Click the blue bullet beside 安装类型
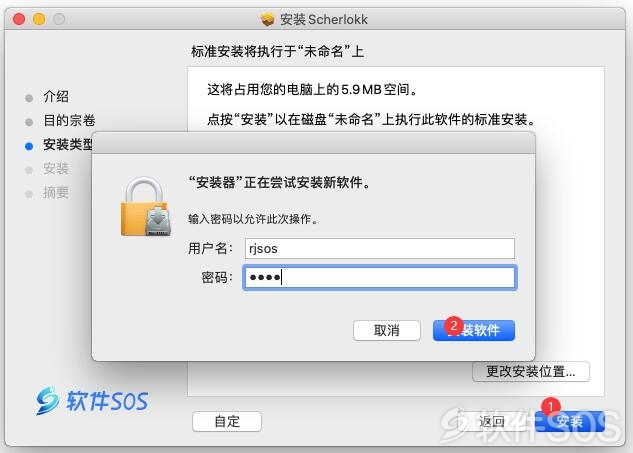633x453 pixels. tap(29, 146)
